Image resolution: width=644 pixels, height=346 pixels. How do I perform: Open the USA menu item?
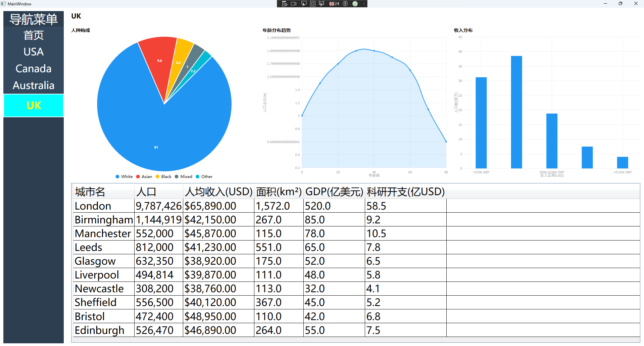(34, 52)
